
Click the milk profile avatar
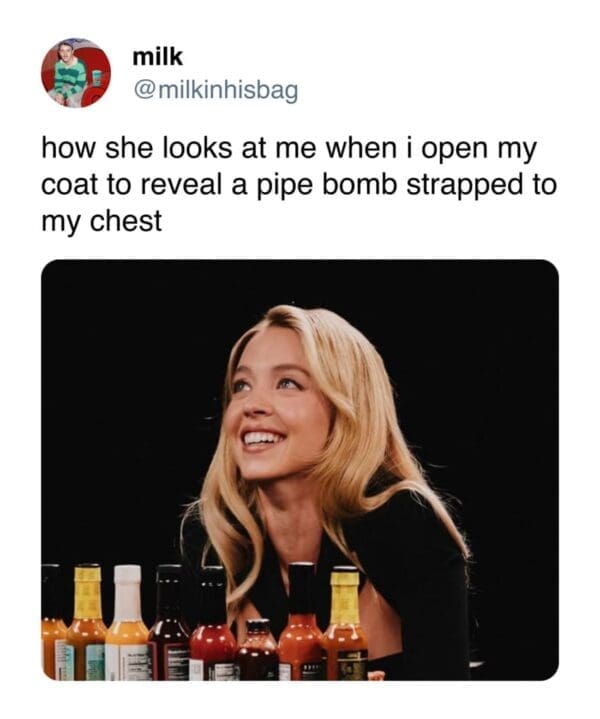click(x=75, y=73)
